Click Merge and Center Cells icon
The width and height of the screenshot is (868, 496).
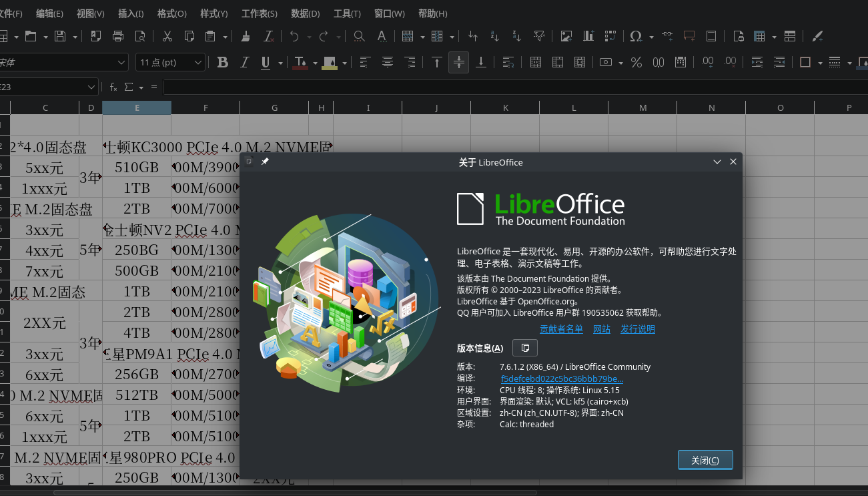pos(536,62)
